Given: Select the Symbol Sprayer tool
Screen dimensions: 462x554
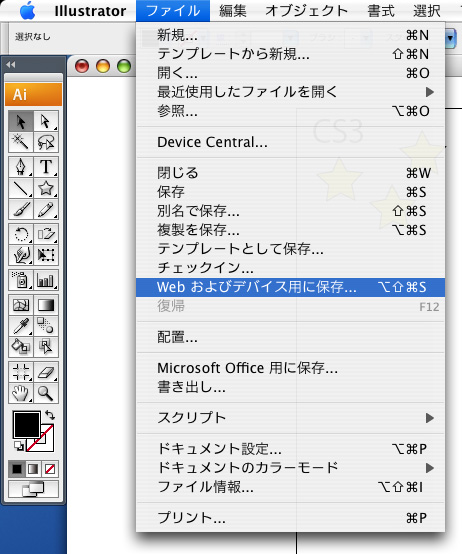Looking at the screenshot, I should click(21, 280).
